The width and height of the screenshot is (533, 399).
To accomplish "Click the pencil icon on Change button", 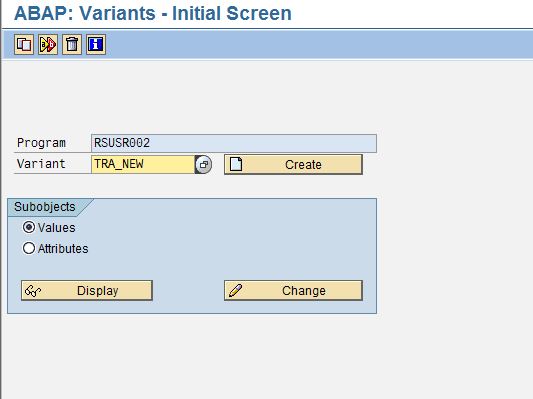I will (x=235, y=291).
